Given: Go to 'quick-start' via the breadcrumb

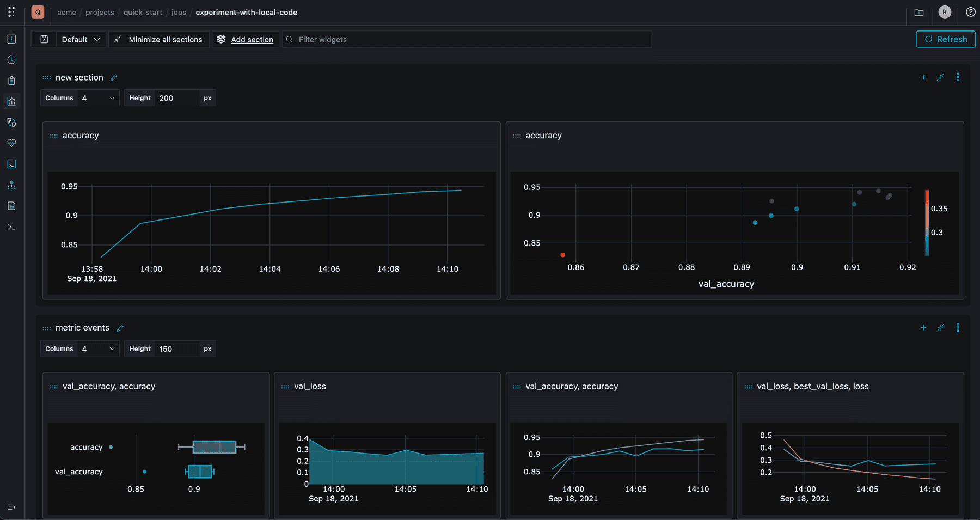Looking at the screenshot, I should 143,12.
